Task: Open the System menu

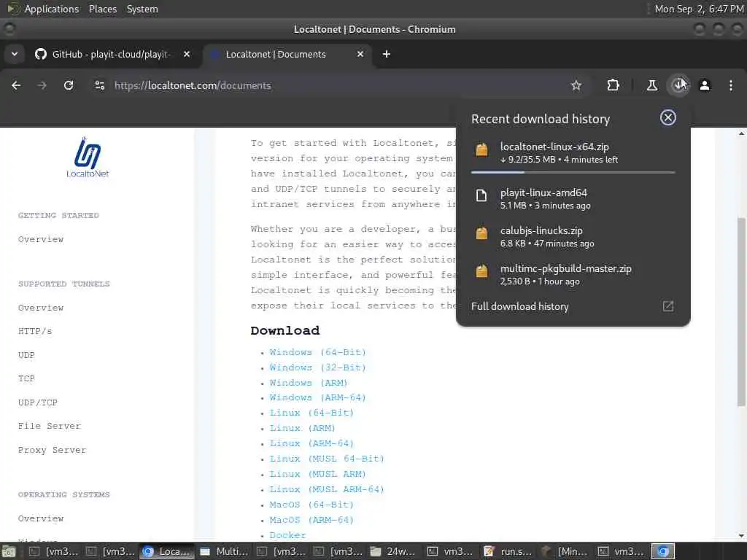Action: click(x=142, y=9)
